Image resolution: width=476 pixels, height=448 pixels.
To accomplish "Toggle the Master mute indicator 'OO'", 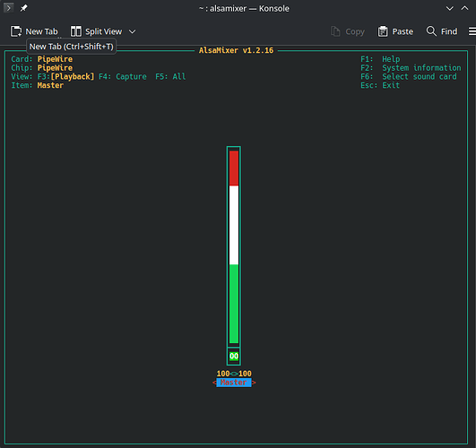I will [x=234, y=356].
